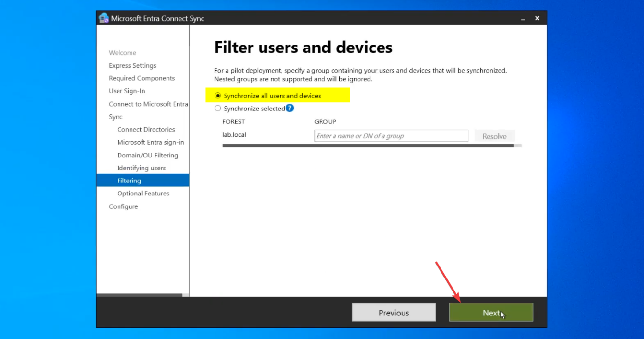Screen dimensions: 644x339
Task: Select the highlighted Filtering sub-step
Action: tap(143, 181)
